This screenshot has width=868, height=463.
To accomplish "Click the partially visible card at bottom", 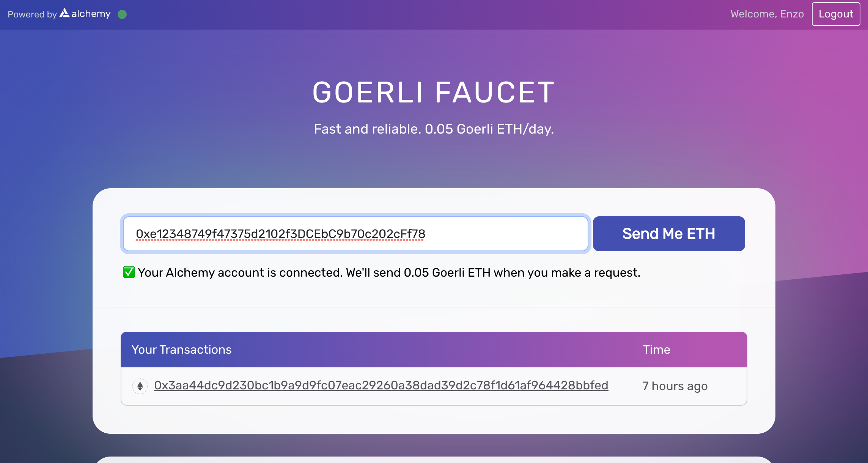I will 434,460.
